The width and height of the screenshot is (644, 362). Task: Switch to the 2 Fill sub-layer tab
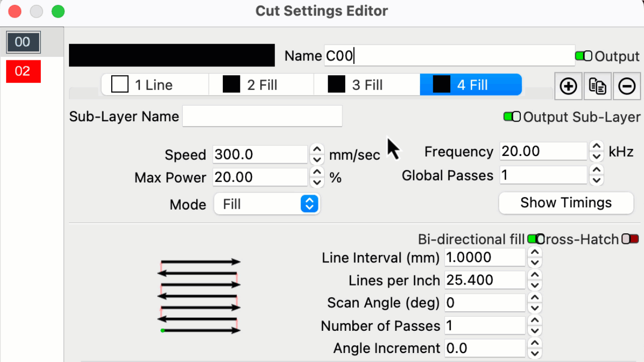(261, 85)
